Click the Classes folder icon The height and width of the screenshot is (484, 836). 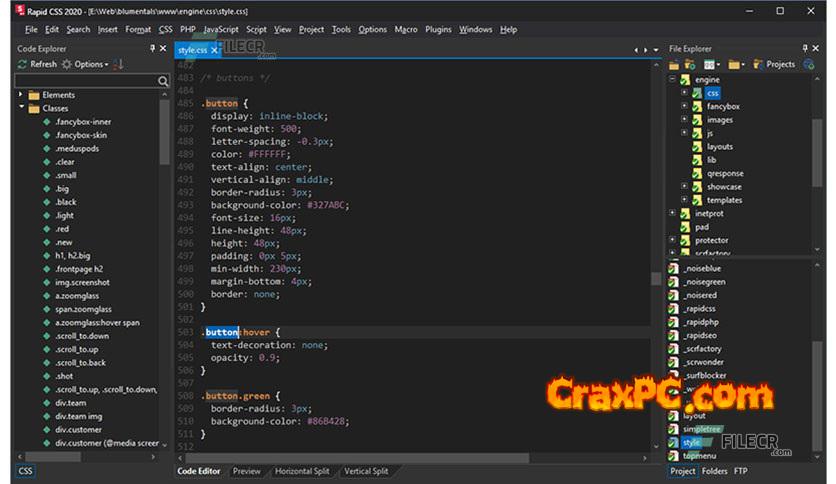(33, 108)
